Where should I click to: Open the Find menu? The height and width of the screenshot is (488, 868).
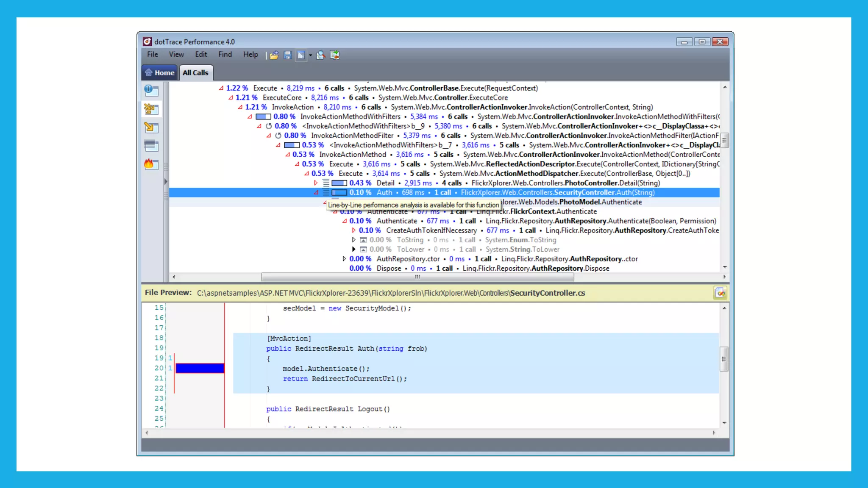pos(225,54)
